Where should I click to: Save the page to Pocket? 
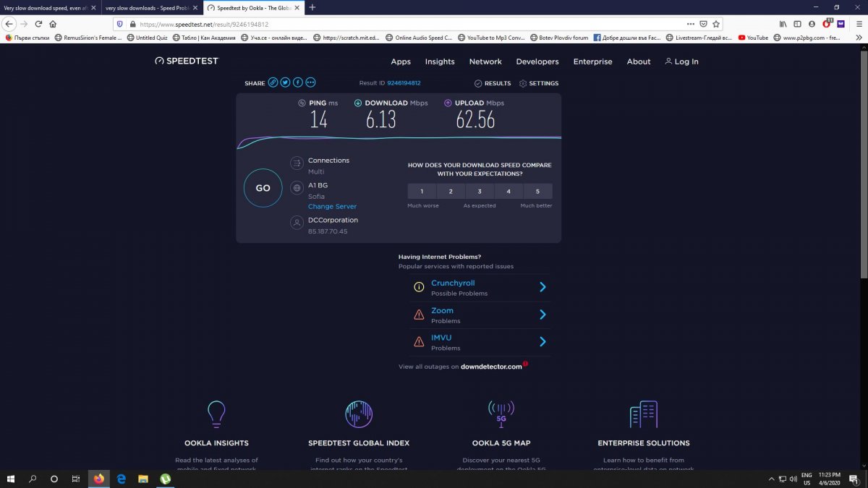coord(702,24)
